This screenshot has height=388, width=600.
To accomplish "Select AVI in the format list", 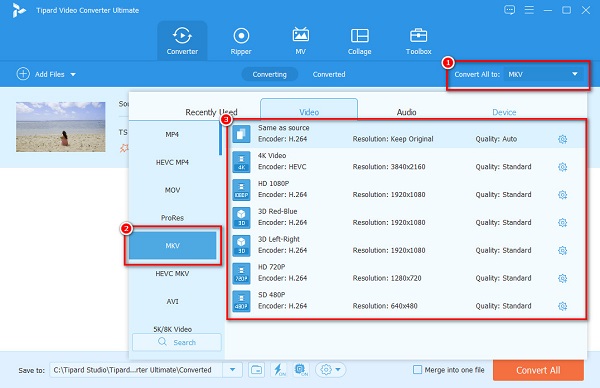I will pyautogui.click(x=172, y=302).
